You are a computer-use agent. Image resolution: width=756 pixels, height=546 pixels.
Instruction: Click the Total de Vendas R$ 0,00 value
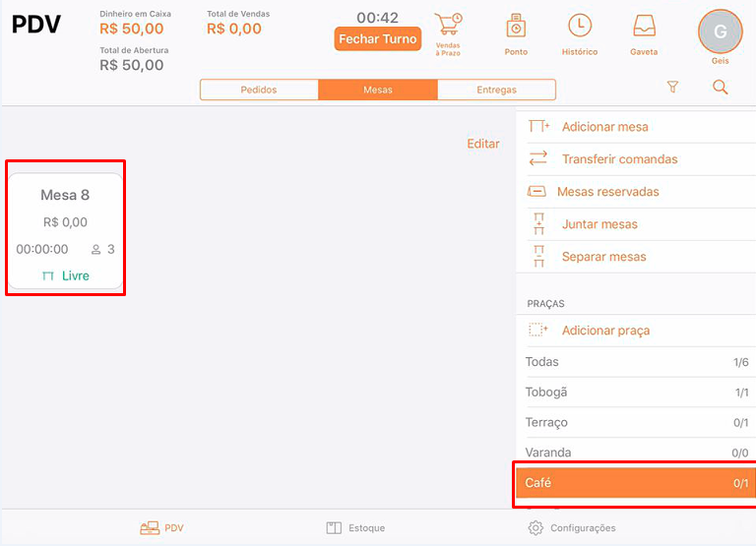click(234, 29)
